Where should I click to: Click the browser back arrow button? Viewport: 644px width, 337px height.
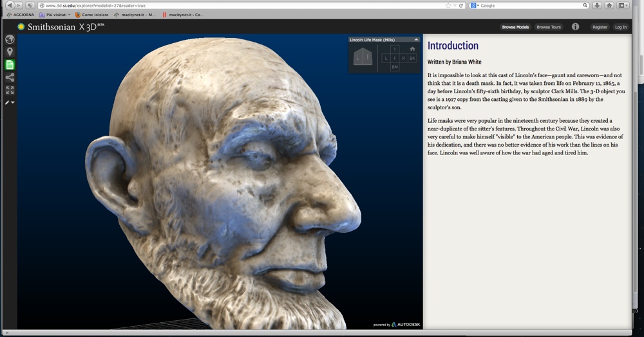tap(9, 5)
